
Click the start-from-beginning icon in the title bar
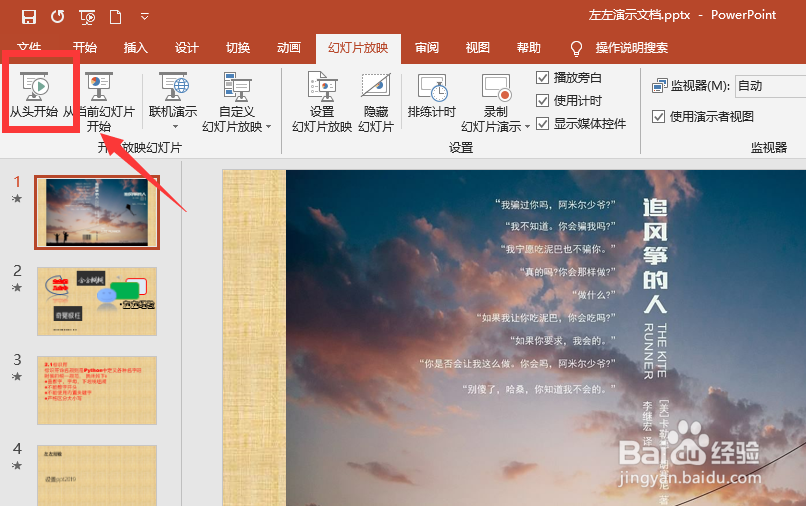point(87,17)
